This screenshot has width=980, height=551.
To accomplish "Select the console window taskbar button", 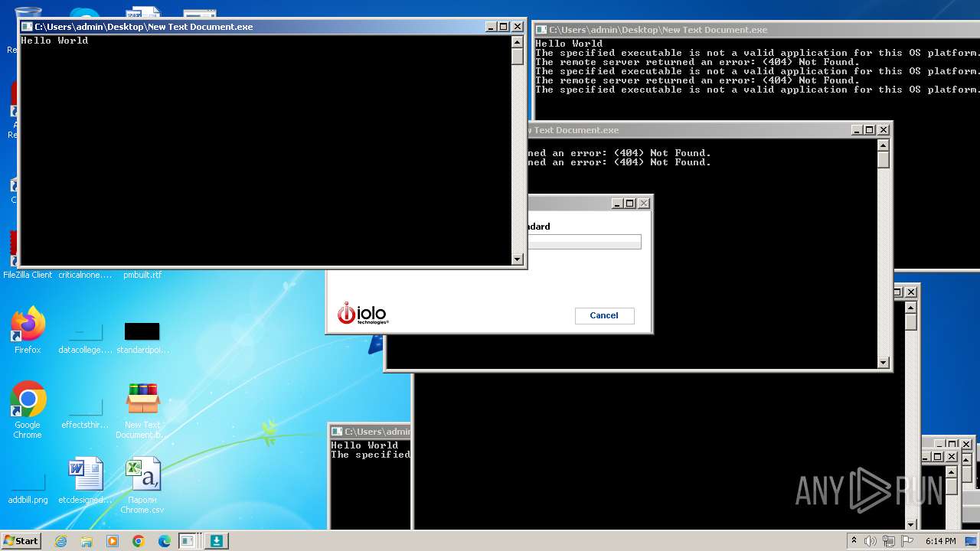I will (188, 541).
